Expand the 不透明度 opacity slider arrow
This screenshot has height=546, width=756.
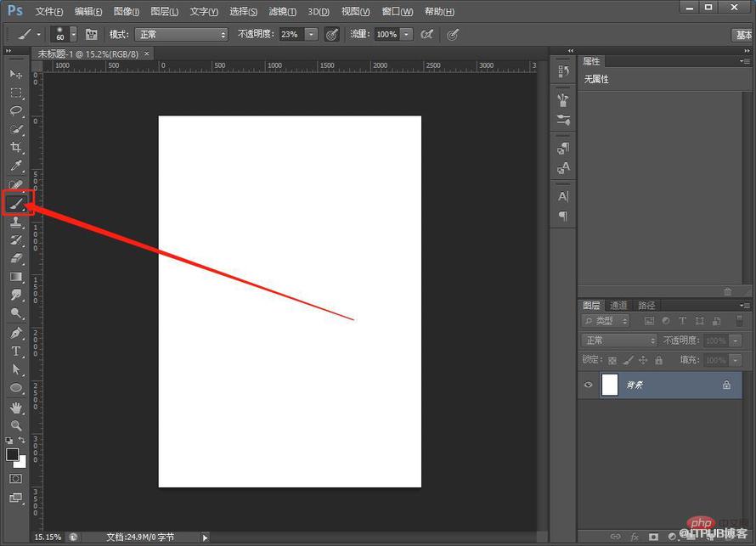tap(312, 34)
